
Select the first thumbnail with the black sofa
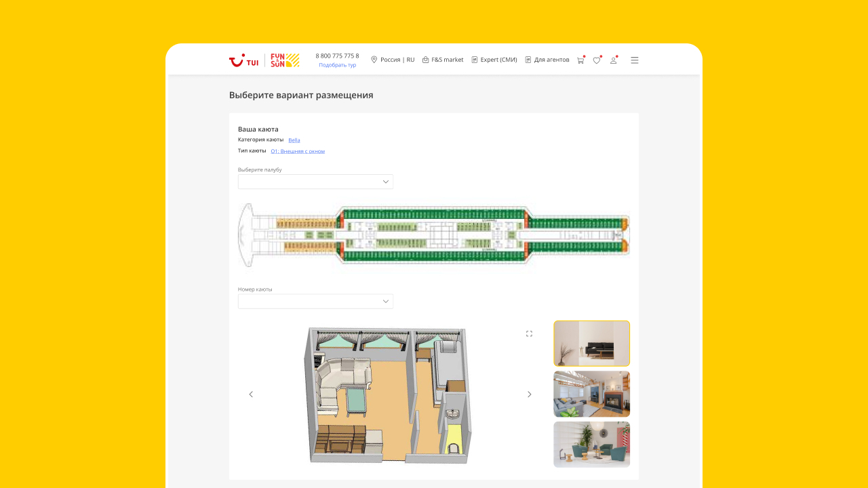point(592,344)
